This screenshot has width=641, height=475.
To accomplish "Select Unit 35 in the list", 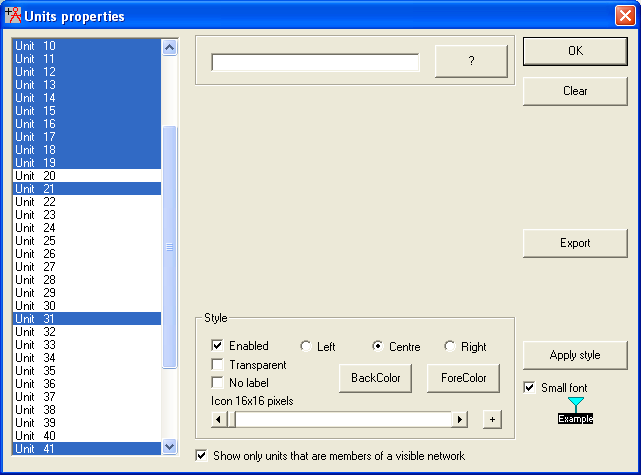I will click(87, 371).
